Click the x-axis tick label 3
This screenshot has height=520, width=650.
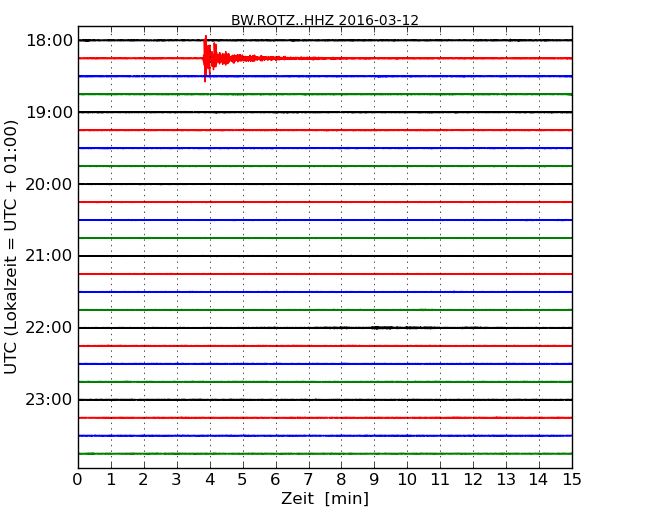coord(177,479)
